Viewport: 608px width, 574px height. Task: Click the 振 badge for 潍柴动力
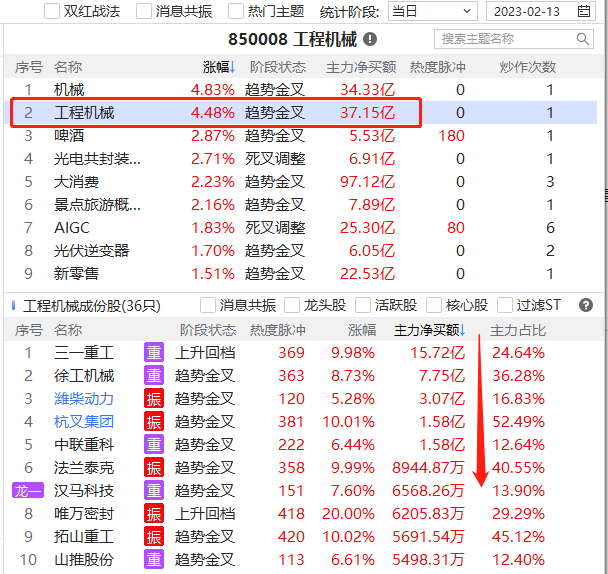pos(154,399)
